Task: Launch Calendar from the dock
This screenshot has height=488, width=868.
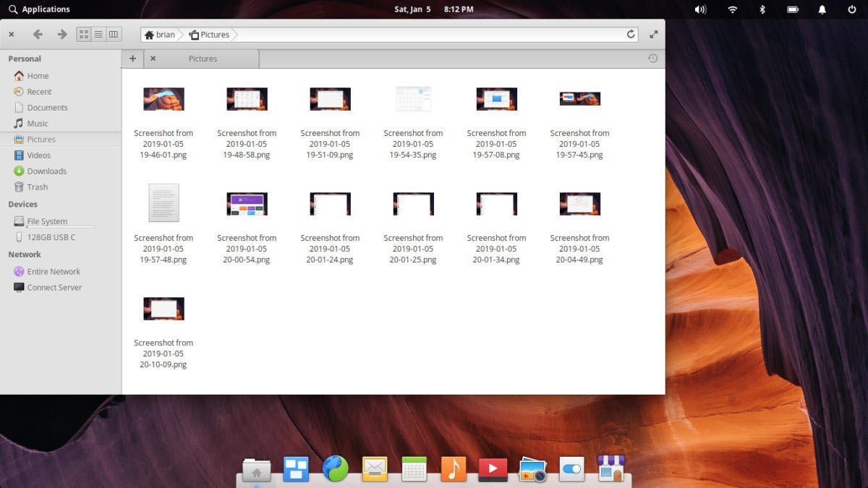Action: click(x=414, y=469)
